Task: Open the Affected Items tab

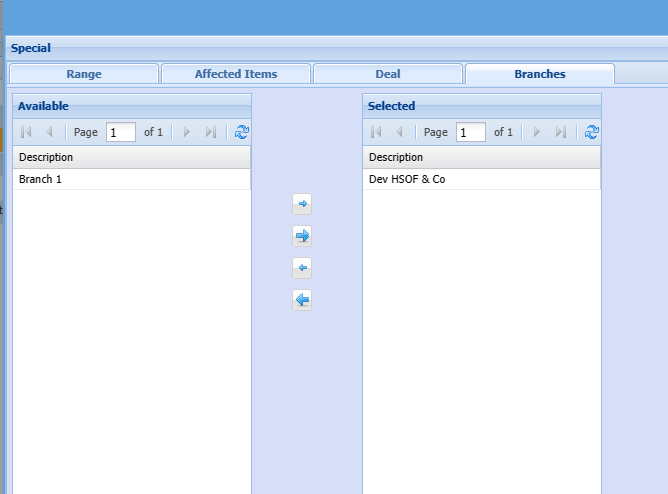Action: (236, 74)
